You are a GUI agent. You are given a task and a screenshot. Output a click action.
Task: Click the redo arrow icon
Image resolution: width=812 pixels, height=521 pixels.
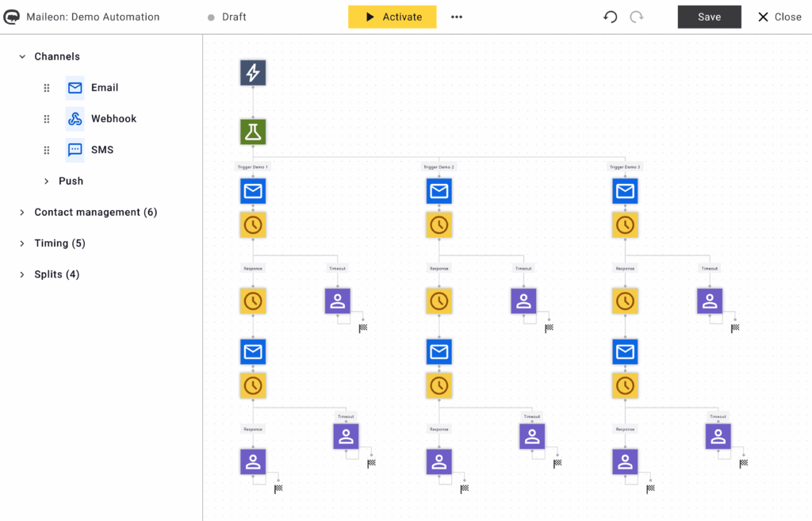coord(636,17)
